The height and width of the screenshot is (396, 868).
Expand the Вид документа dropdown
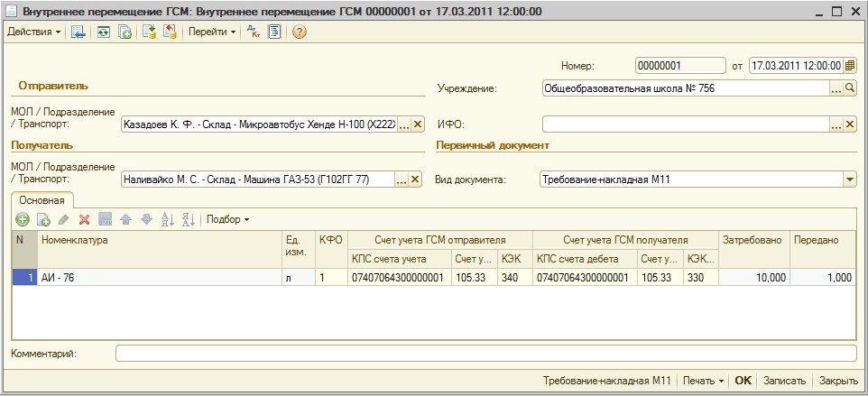849,180
